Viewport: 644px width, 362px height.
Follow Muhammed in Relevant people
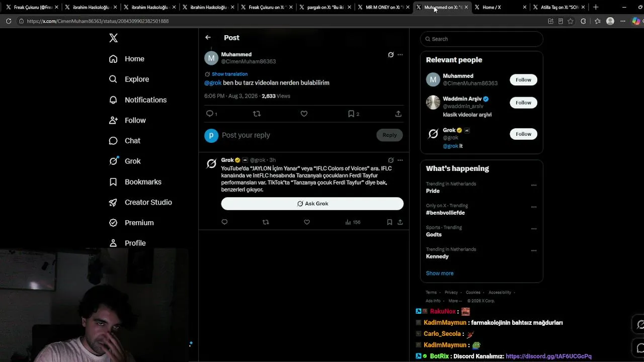(523, 80)
